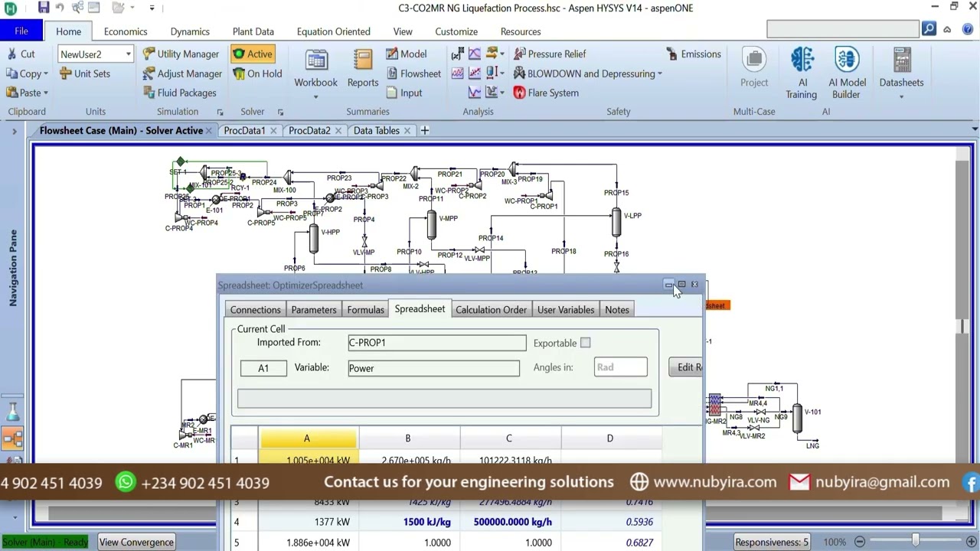Launch AI Training
The image size is (980, 551).
pyautogui.click(x=802, y=73)
